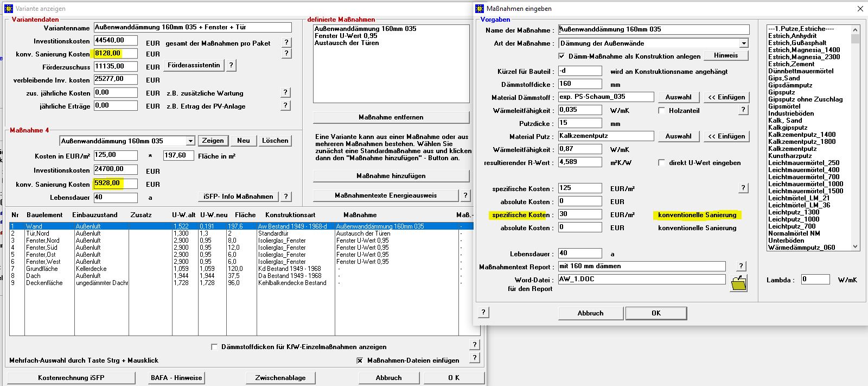
Task: Click the Kostenrechnung iSFP button
Action: [71, 378]
